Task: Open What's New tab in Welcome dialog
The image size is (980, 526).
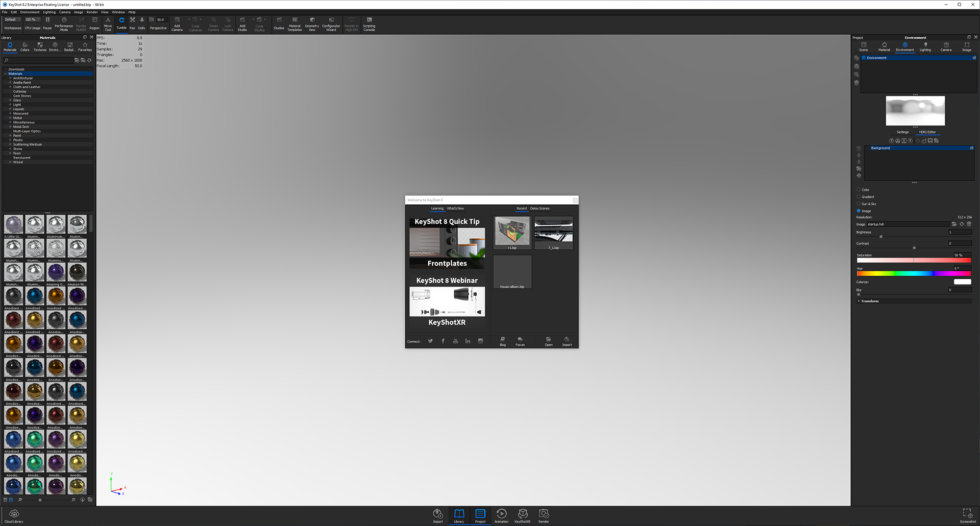Action: (455, 208)
